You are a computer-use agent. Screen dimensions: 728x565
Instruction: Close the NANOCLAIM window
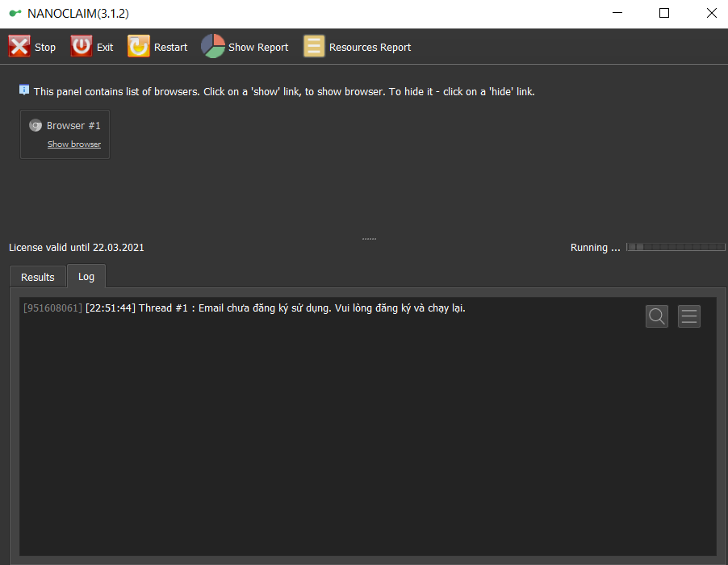[x=711, y=13]
